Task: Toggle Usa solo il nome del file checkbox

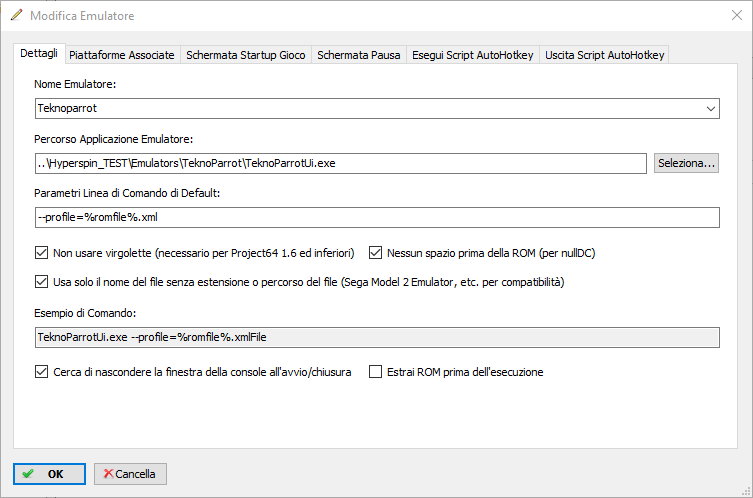Action: 41,281
